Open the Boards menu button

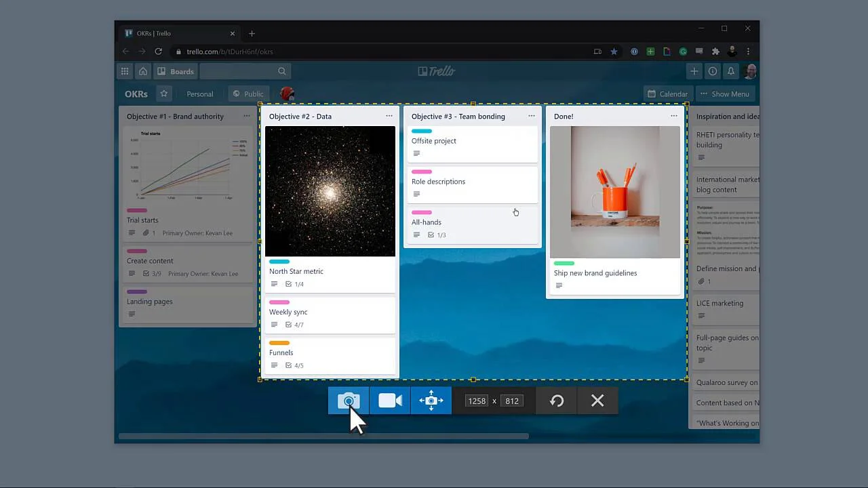pos(176,71)
